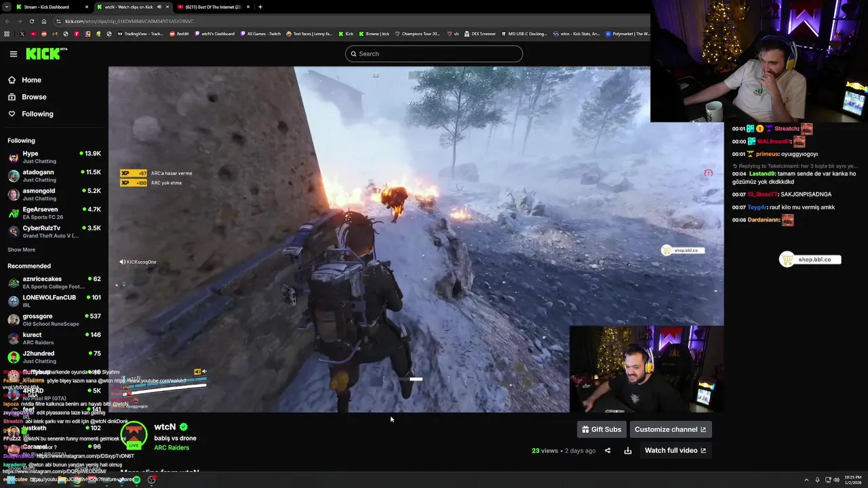Open All Games - Twitch bookmark
This screenshot has height=488, width=868.
[x=260, y=34]
